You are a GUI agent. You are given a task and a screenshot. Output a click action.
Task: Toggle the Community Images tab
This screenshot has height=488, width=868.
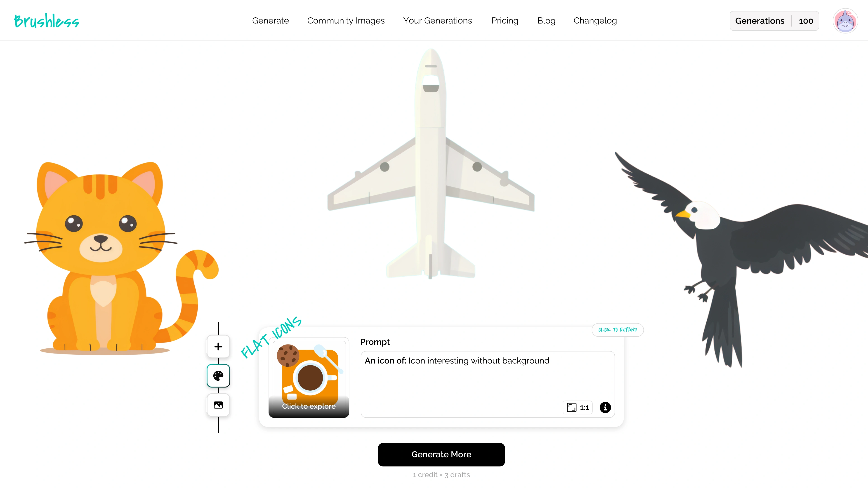346,21
